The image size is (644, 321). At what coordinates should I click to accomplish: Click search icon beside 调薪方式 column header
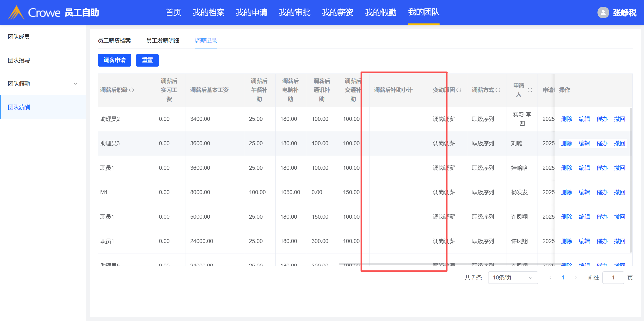click(x=498, y=90)
